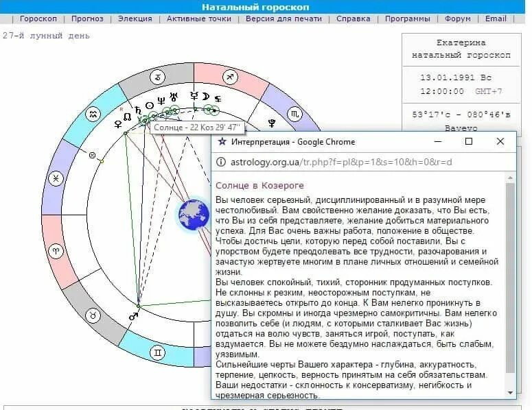Select the Sun glyph in chart
This screenshot has width=532, height=410.
coord(149,106)
